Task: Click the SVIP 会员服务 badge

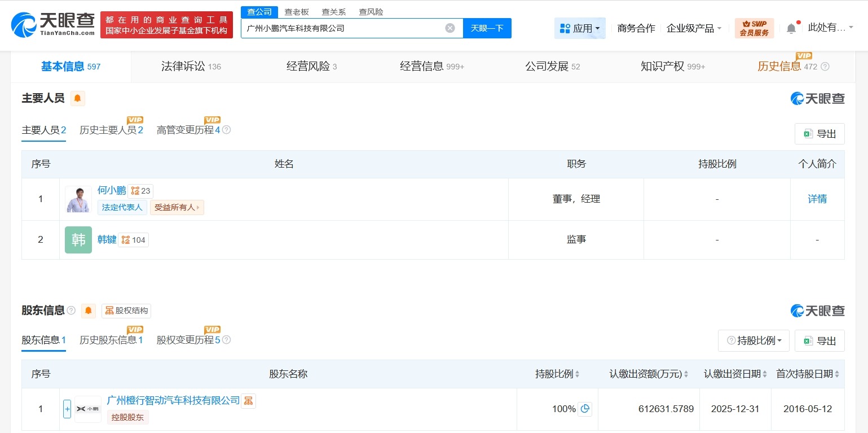Action: point(754,28)
